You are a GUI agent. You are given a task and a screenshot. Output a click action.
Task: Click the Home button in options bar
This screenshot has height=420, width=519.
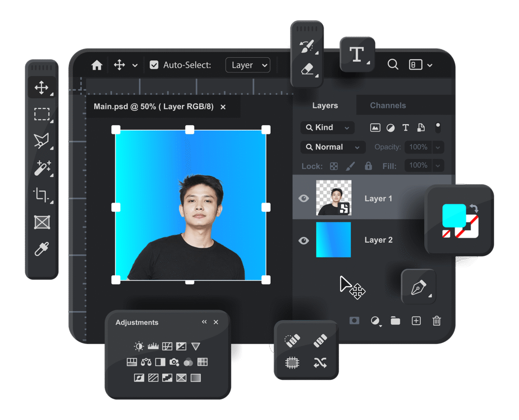click(x=97, y=65)
